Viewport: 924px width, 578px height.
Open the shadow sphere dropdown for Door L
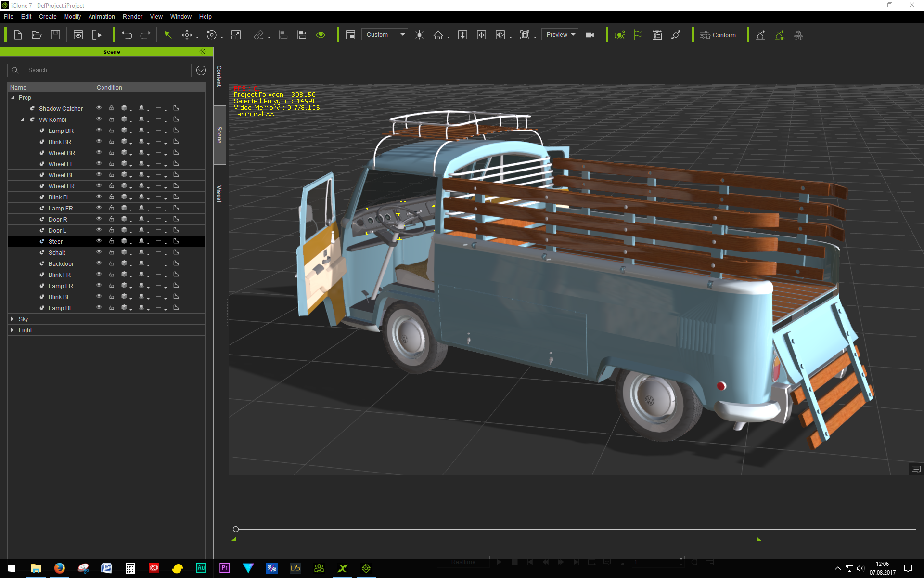tap(143, 230)
